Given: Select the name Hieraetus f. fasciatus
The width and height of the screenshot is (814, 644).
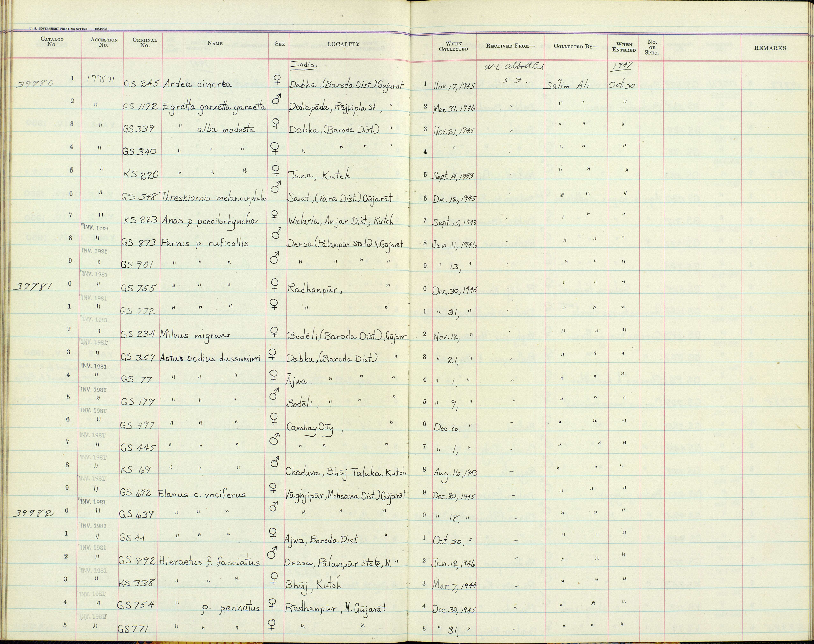Looking at the screenshot, I should pyautogui.click(x=209, y=562).
